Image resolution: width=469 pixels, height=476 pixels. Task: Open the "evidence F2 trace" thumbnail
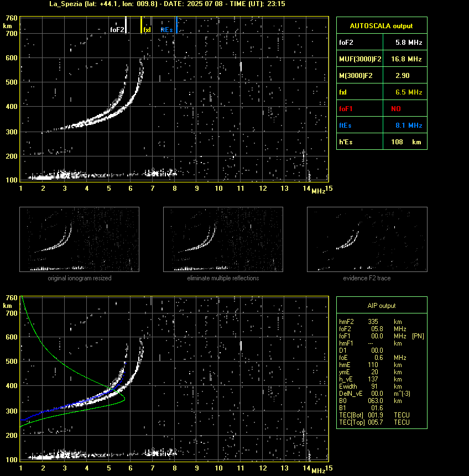click(367, 239)
